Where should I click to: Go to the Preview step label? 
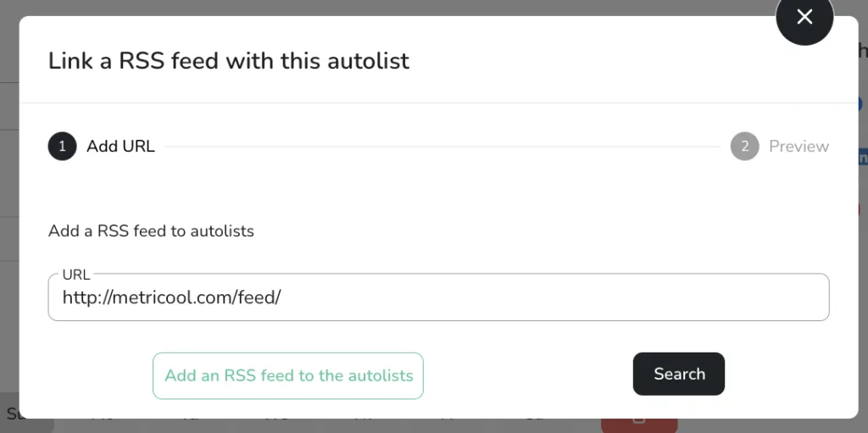point(798,147)
